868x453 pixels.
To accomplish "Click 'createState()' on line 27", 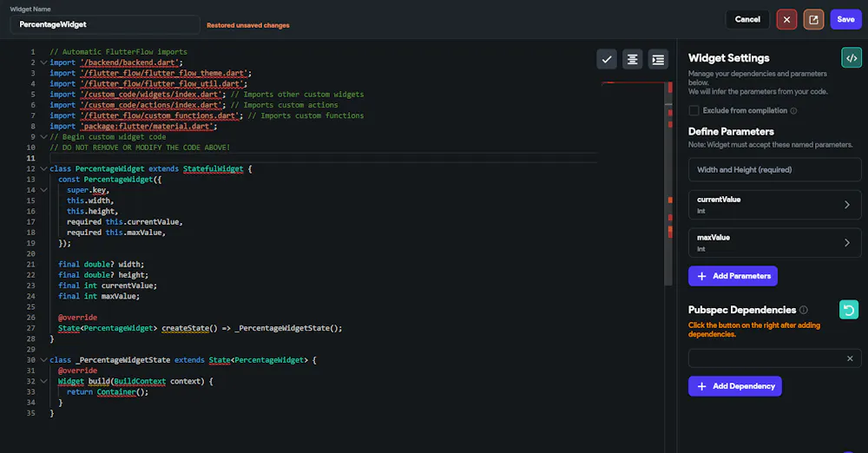I will click(x=189, y=328).
